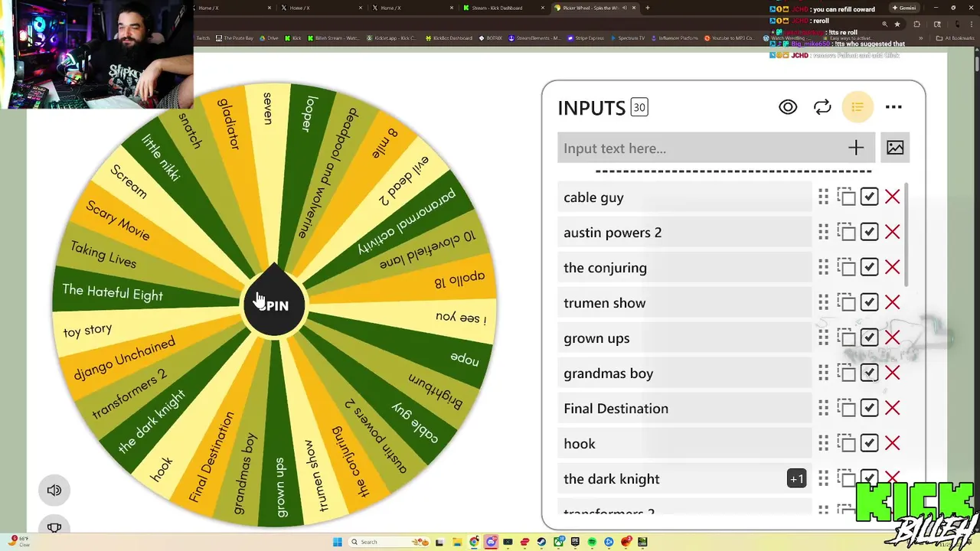Image resolution: width=980 pixels, height=551 pixels.
Task: Click the 'the dark knight' input text
Action: pos(611,479)
